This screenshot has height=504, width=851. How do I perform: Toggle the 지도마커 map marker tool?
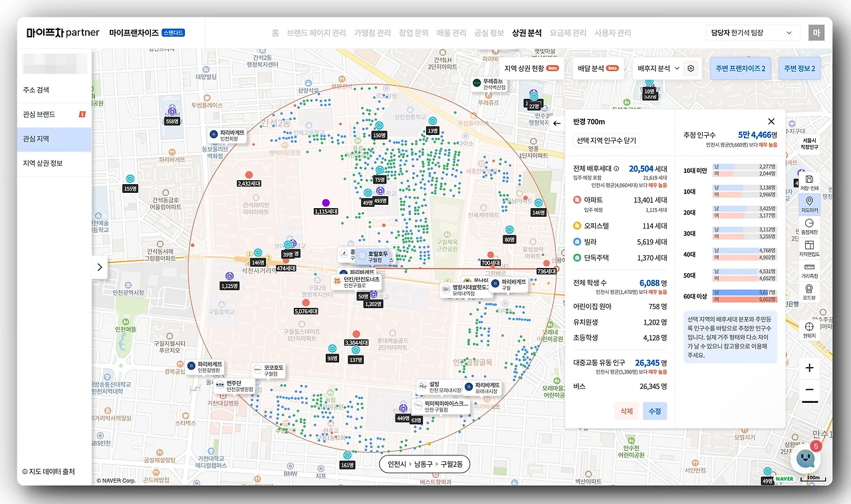pyautogui.click(x=809, y=204)
